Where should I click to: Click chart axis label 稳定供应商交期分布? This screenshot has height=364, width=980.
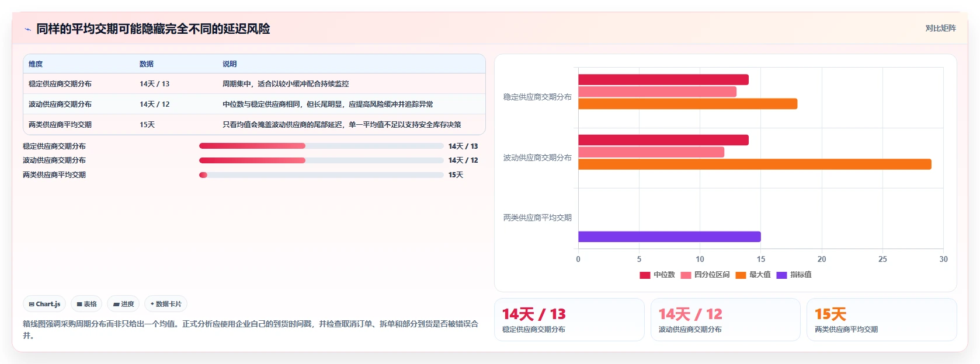click(537, 97)
